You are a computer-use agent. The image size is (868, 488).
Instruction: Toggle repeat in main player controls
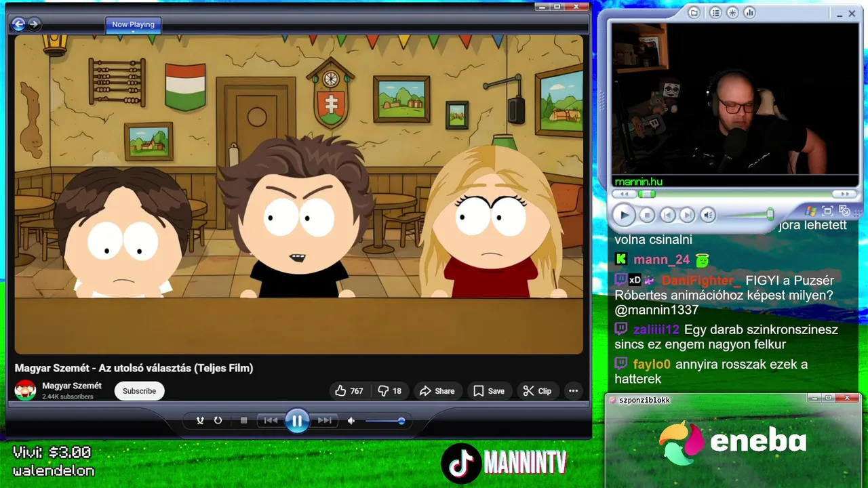tap(218, 420)
